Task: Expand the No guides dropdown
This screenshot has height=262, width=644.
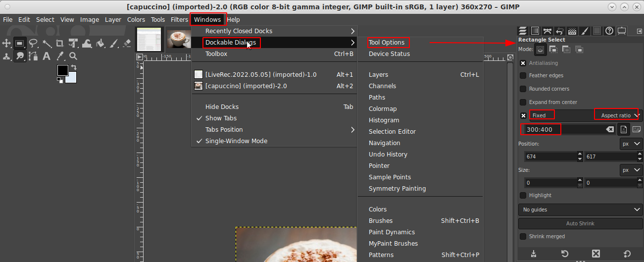Action: pos(581,210)
